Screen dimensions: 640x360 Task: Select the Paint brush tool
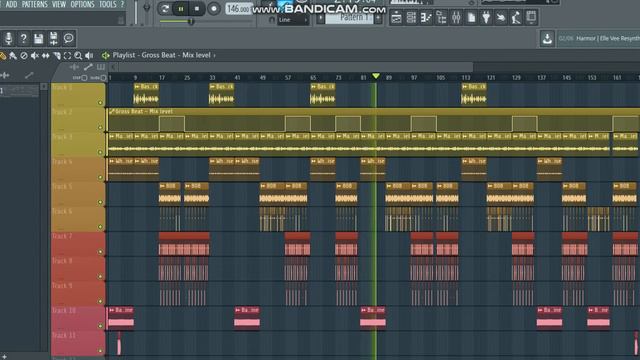pos(13,56)
